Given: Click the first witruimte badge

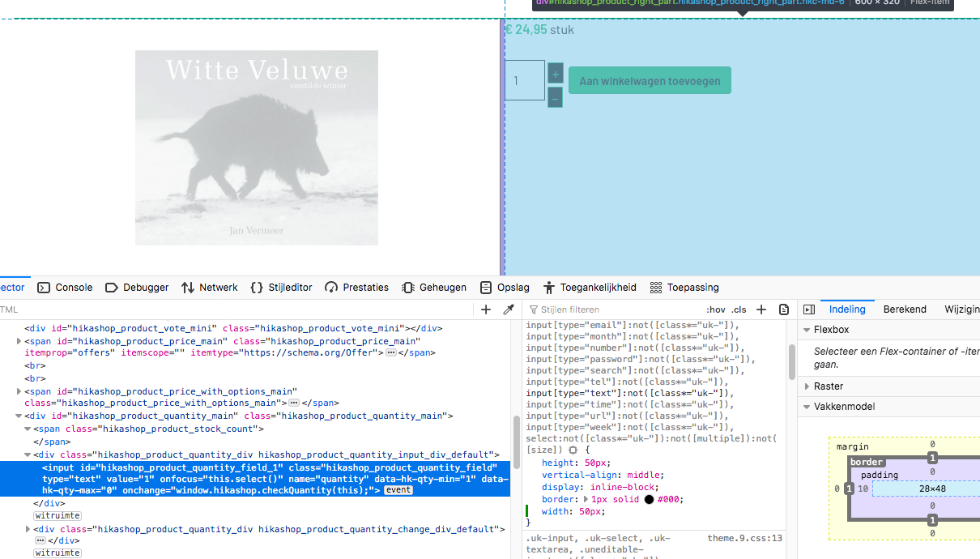Looking at the screenshot, I should (57, 516).
